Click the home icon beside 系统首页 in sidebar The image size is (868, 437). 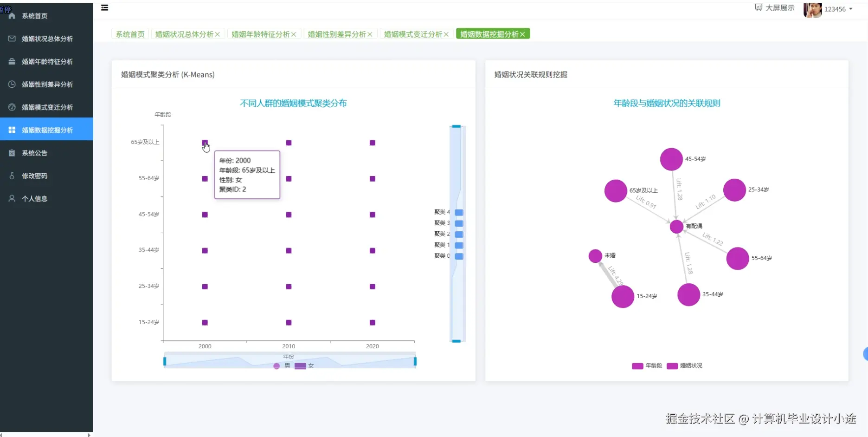point(12,16)
